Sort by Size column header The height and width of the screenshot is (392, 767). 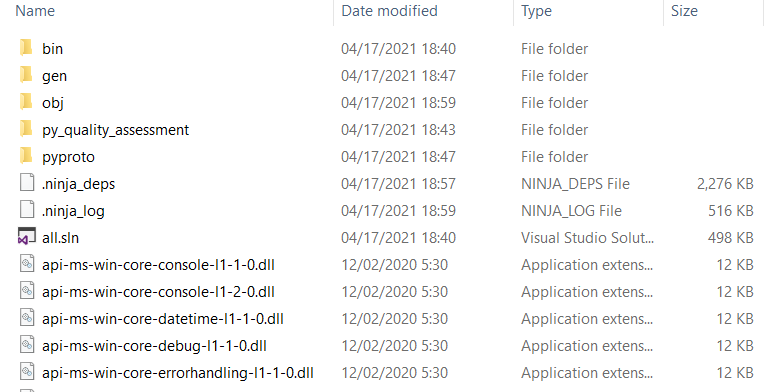[684, 11]
